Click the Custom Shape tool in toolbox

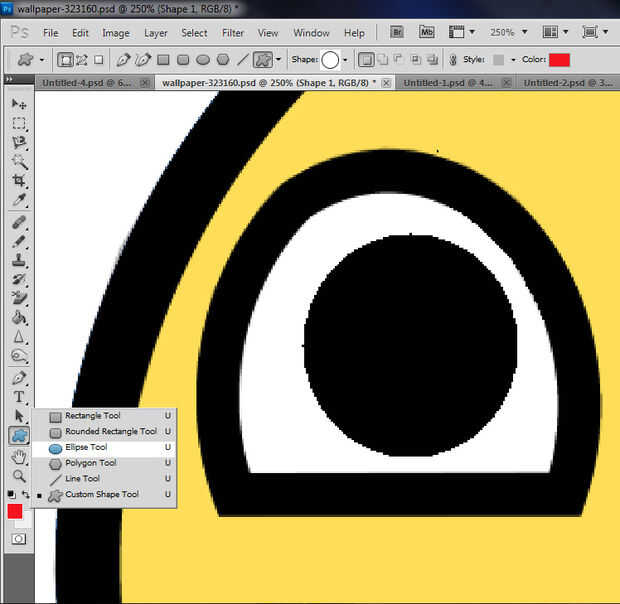(19, 436)
